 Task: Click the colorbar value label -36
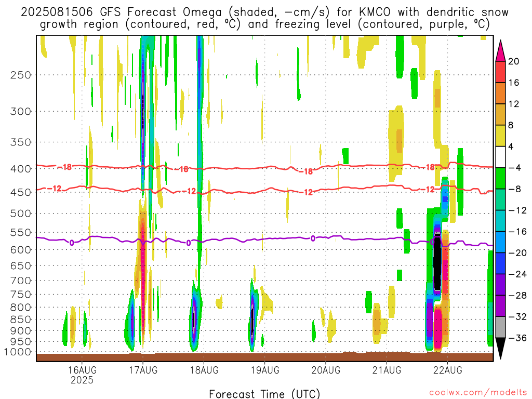tap(517, 338)
